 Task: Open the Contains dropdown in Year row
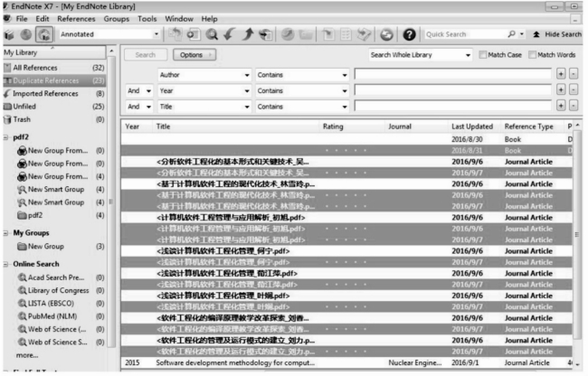pos(345,91)
